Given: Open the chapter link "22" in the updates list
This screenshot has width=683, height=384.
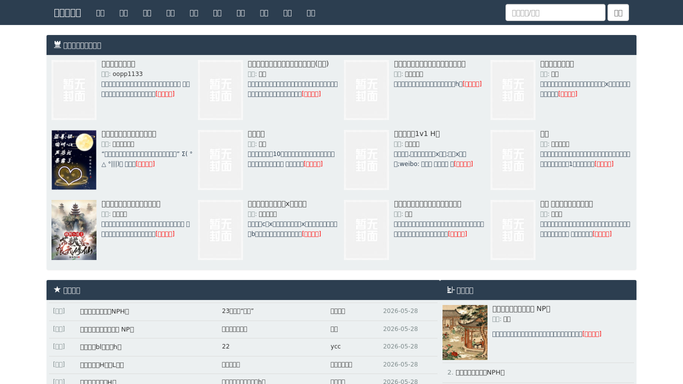Looking at the screenshot, I should click(226, 347).
